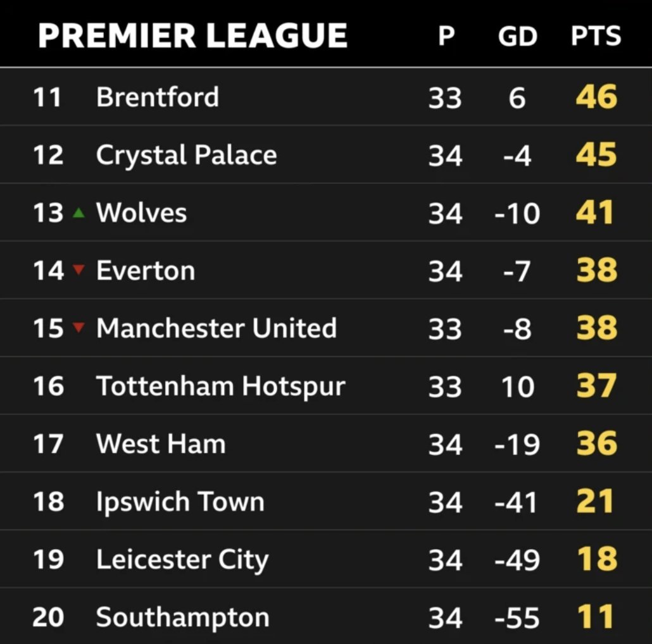
Task: Select the Tottenham Hotspur team name
Action: (221, 387)
